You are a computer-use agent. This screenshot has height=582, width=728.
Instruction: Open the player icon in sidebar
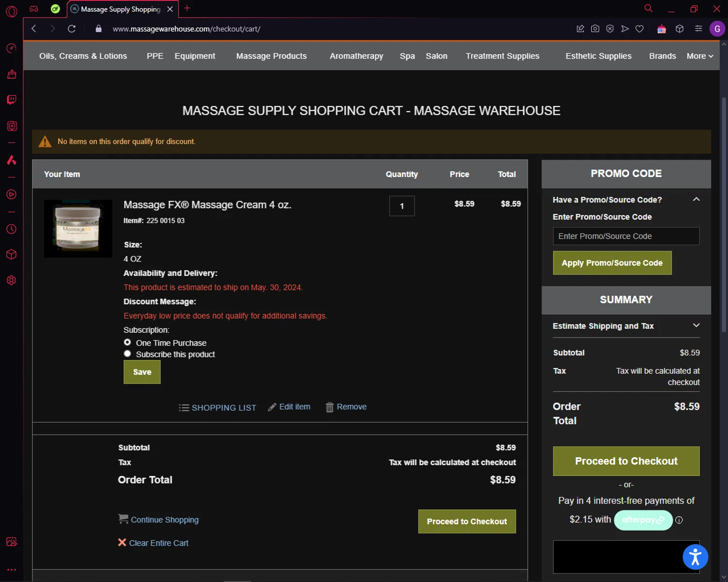[x=12, y=194]
